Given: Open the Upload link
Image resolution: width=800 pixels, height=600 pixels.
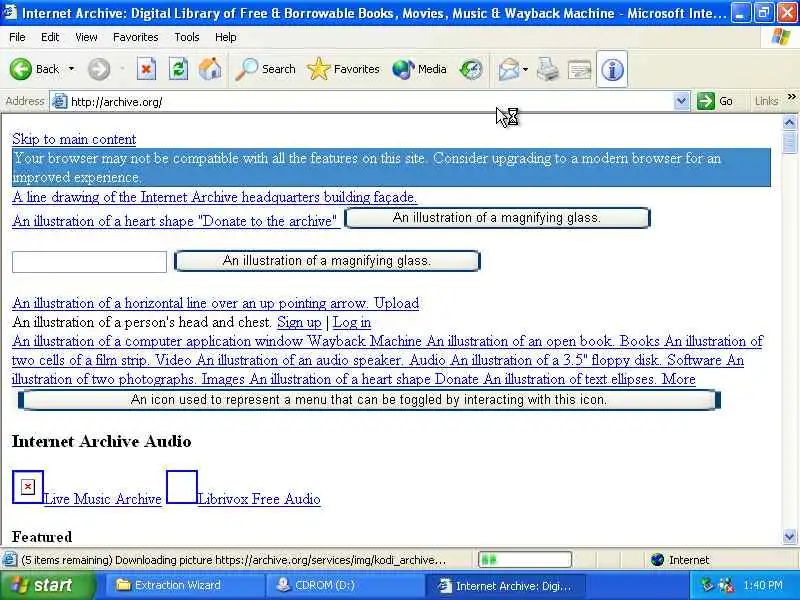Looking at the screenshot, I should 215,303.
